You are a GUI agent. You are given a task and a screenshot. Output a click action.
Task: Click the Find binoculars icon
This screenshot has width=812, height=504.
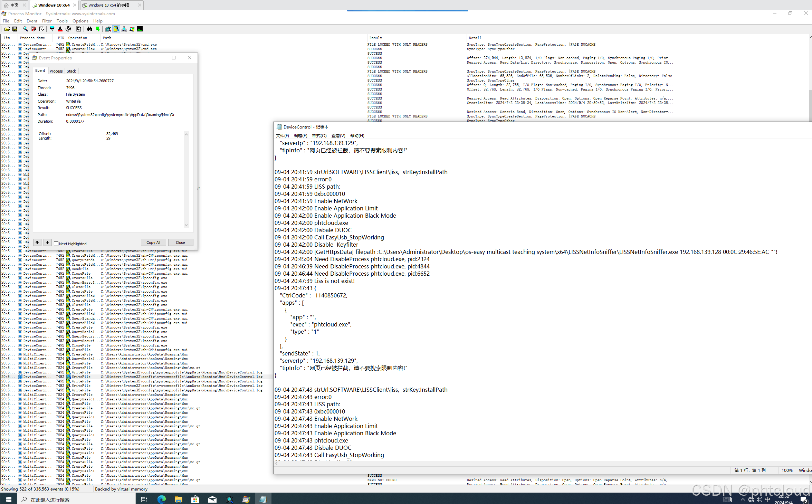89,29
